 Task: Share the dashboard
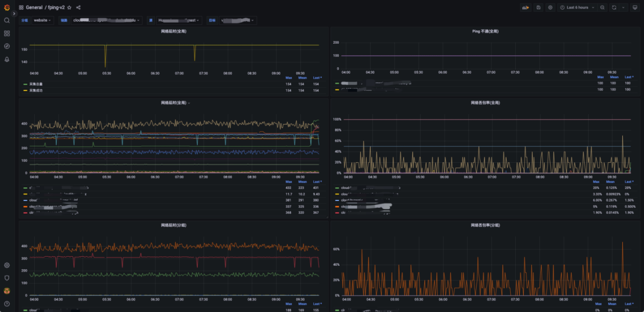(x=78, y=8)
